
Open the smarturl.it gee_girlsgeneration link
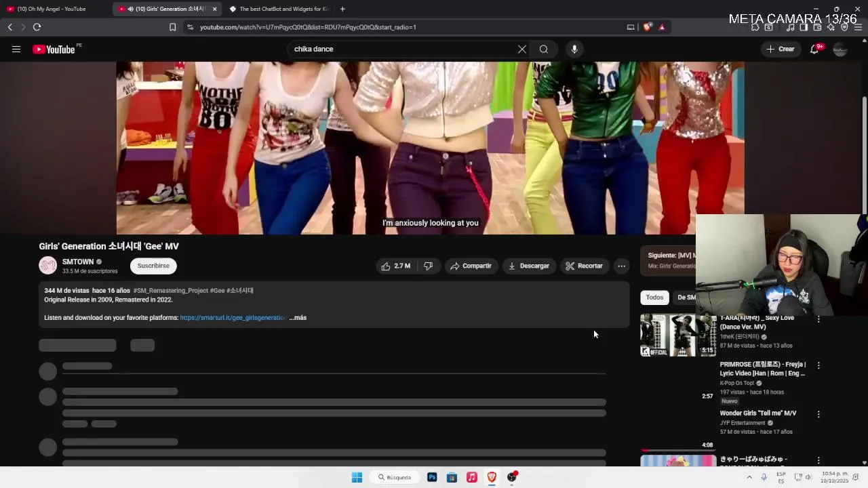233,318
